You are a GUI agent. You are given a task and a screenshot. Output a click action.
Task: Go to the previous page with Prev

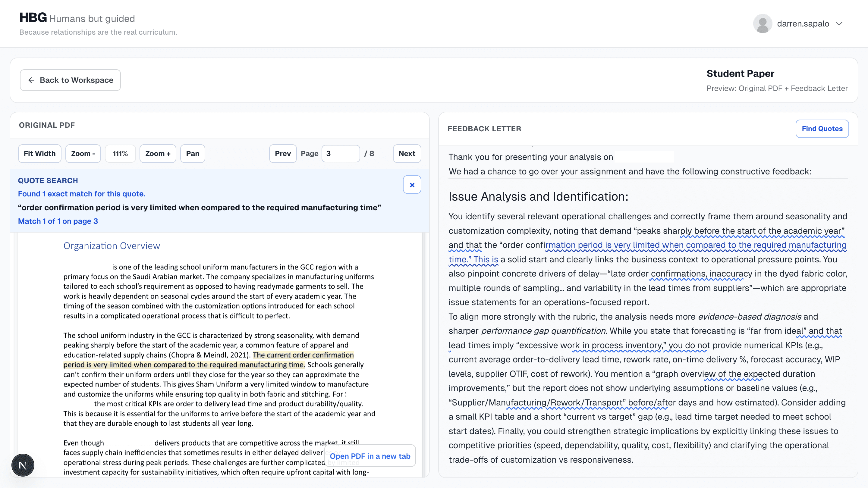(283, 154)
